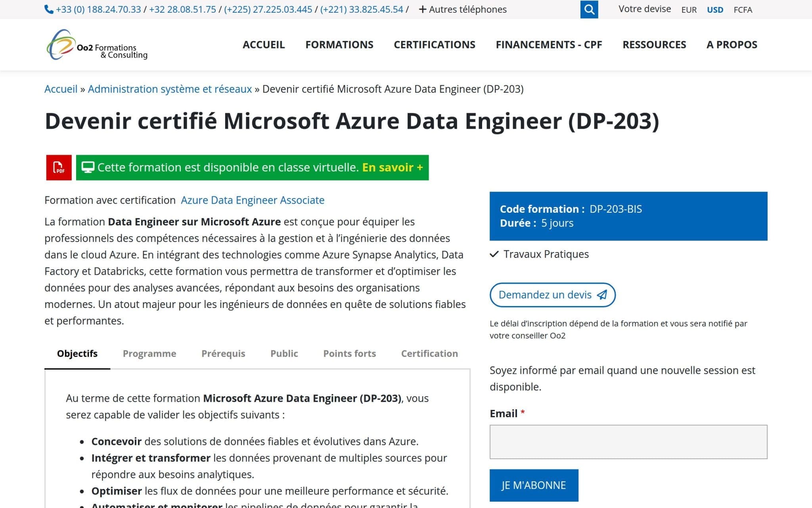
Task: Download the red PDF icon
Action: (x=59, y=167)
